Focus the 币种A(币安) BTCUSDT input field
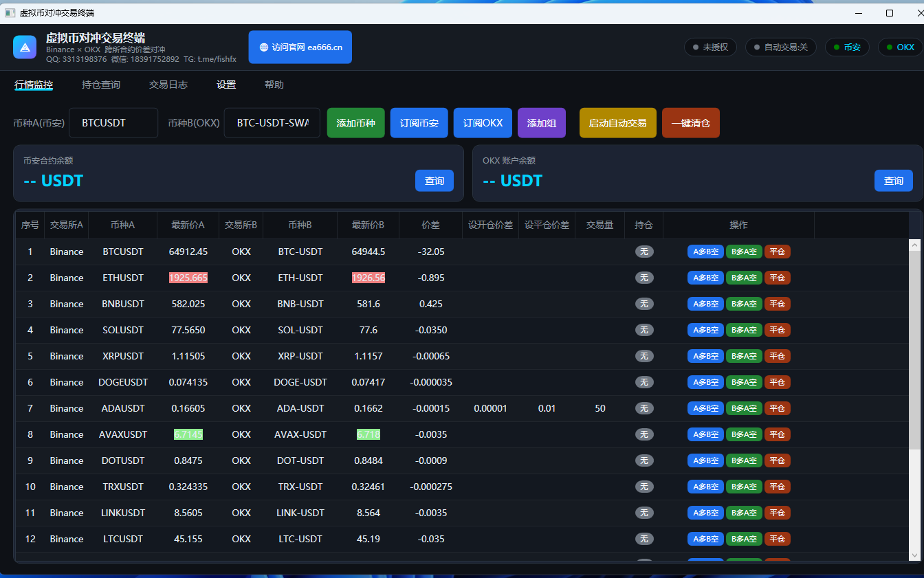924x578 pixels. (x=113, y=123)
